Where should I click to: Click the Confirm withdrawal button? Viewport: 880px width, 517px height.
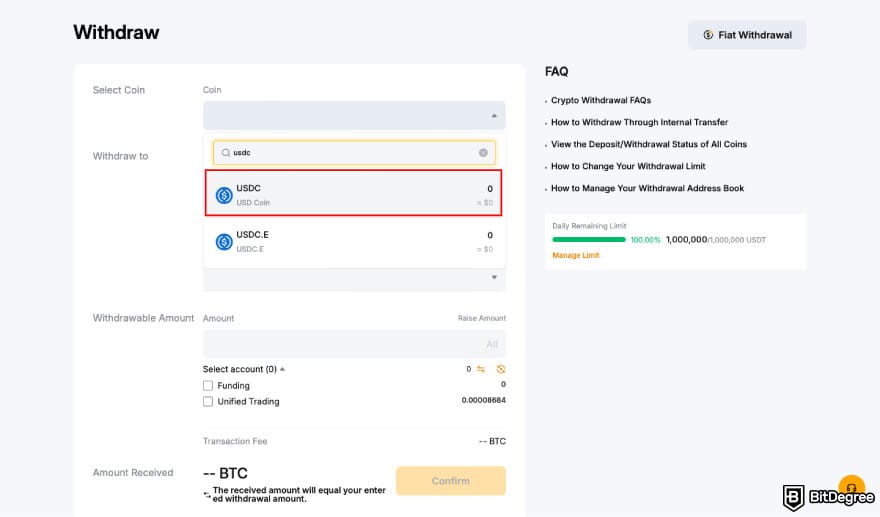point(451,481)
